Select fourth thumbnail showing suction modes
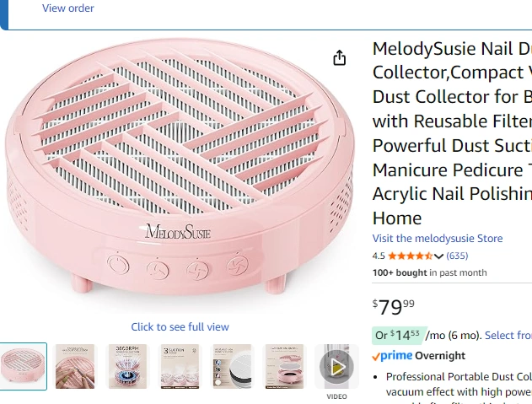Screen dimensions: 532x404 click(x=180, y=366)
